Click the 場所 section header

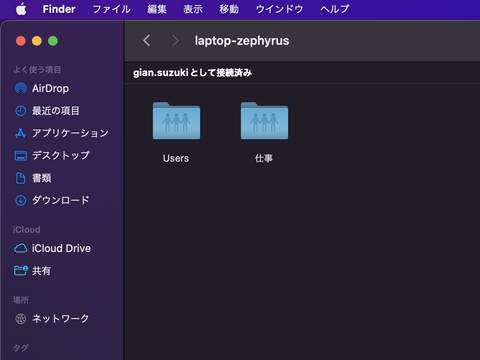point(21,300)
